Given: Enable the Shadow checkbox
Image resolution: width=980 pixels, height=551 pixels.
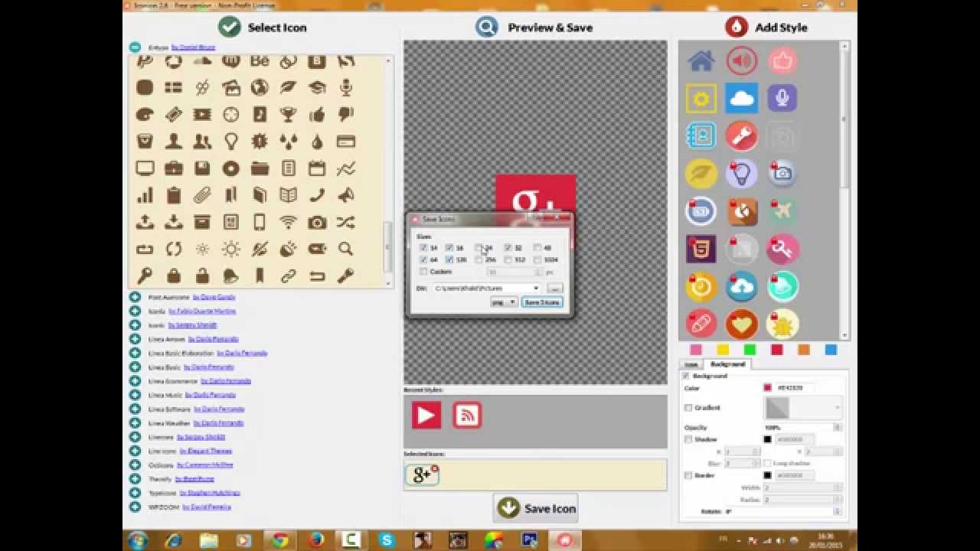Looking at the screenshot, I should tap(688, 439).
